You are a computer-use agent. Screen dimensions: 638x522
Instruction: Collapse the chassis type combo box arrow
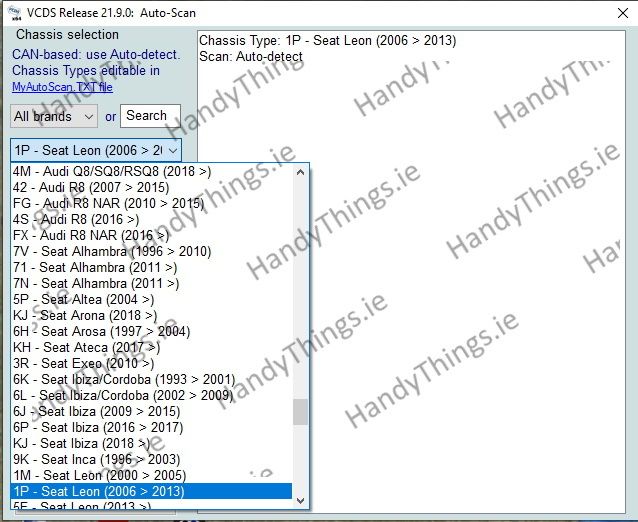[173, 151]
